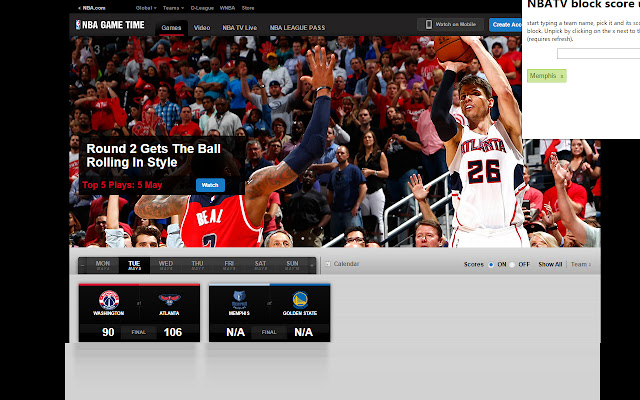The image size is (640, 400).
Task: Click the team name input field
Action: [x=598, y=53]
